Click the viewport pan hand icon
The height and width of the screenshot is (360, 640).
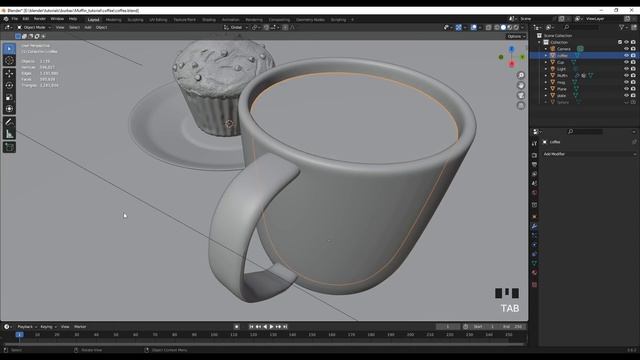pos(521,85)
